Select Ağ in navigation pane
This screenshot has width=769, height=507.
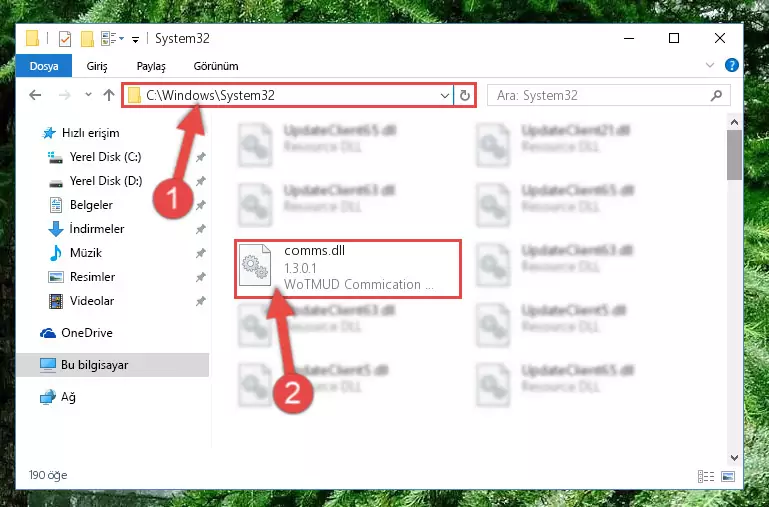coord(58,397)
